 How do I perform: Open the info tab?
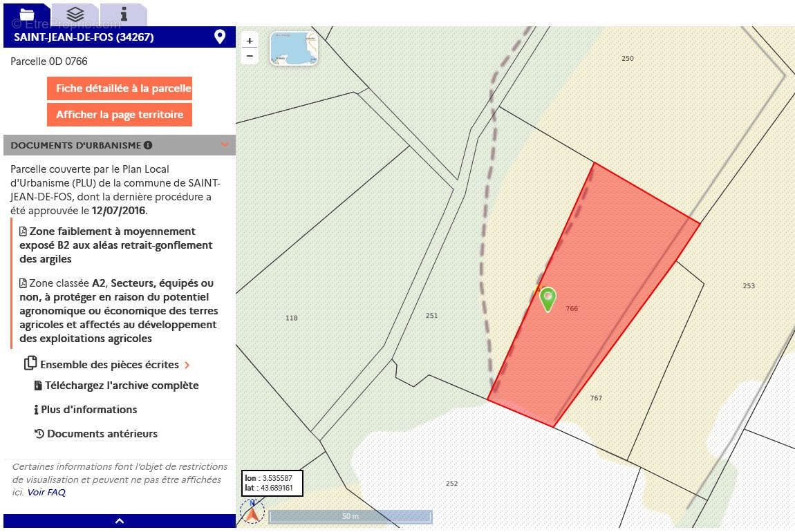pyautogui.click(x=124, y=14)
